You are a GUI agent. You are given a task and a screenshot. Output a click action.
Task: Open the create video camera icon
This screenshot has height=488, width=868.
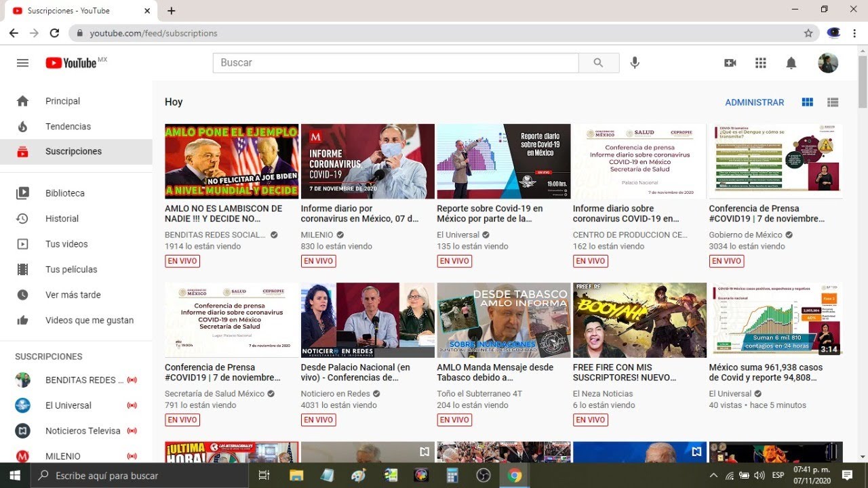pos(730,63)
